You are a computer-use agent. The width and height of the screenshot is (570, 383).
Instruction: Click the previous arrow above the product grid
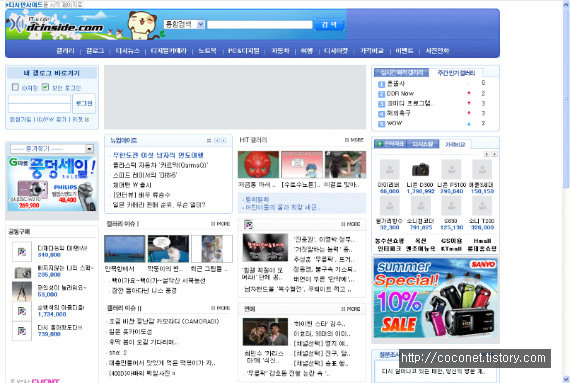point(486,154)
